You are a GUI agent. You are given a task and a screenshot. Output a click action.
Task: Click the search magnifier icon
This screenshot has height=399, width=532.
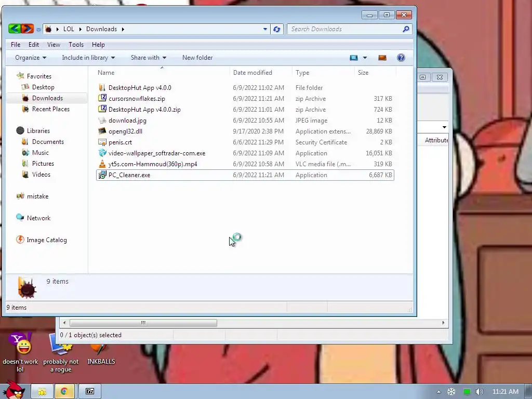point(406,29)
